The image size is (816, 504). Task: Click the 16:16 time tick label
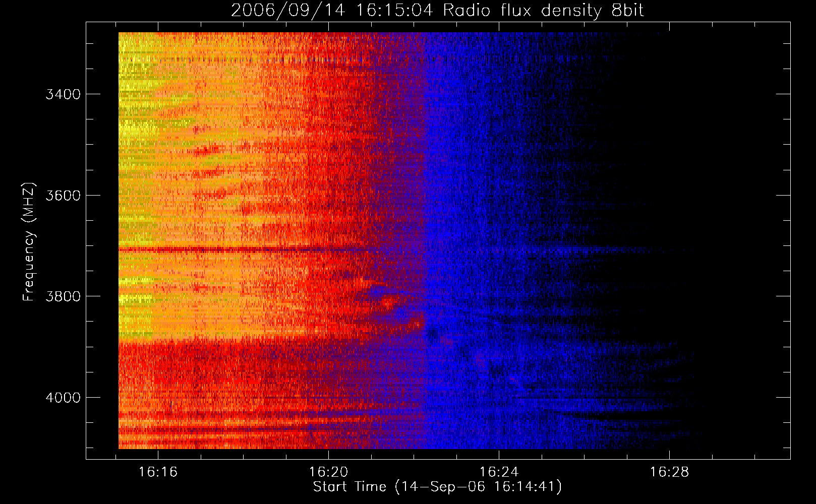click(x=158, y=472)
